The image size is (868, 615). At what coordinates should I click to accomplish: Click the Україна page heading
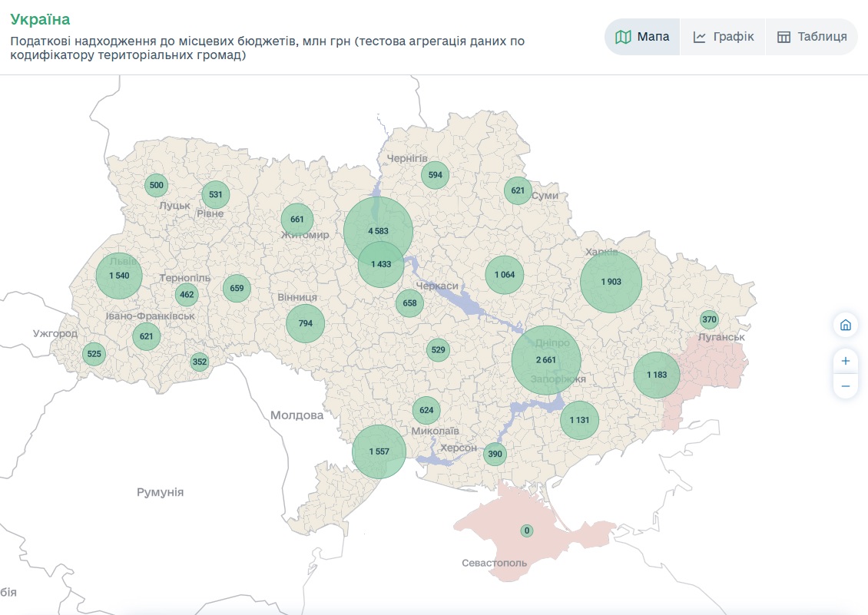pyautogui.click(x=40, y=19)
